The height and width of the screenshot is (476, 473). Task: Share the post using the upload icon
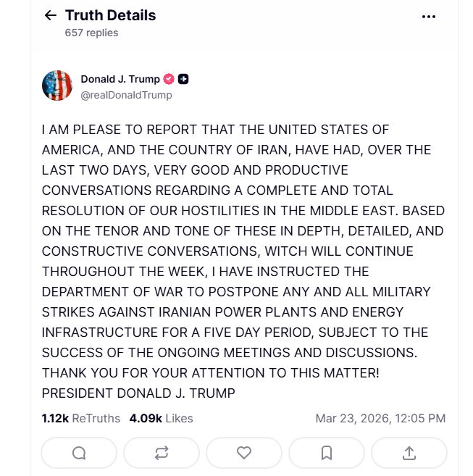pos(409,453)
